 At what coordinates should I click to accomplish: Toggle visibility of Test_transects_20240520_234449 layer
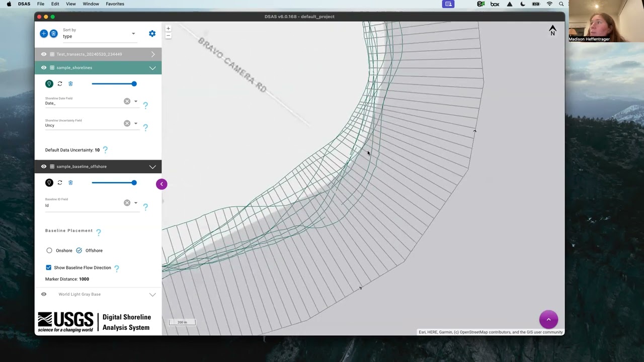tap(44, 54)
